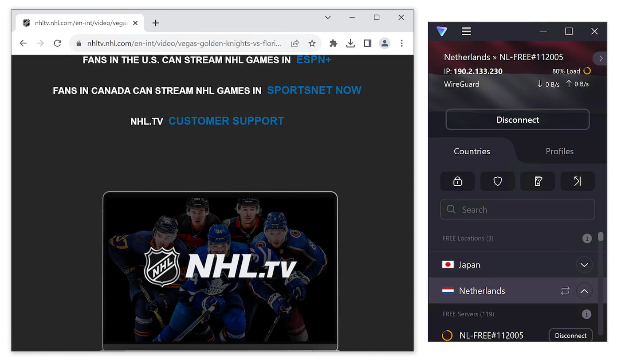
Task: Click the IP address 190.2.133.230
Action: tap(478, 71)
